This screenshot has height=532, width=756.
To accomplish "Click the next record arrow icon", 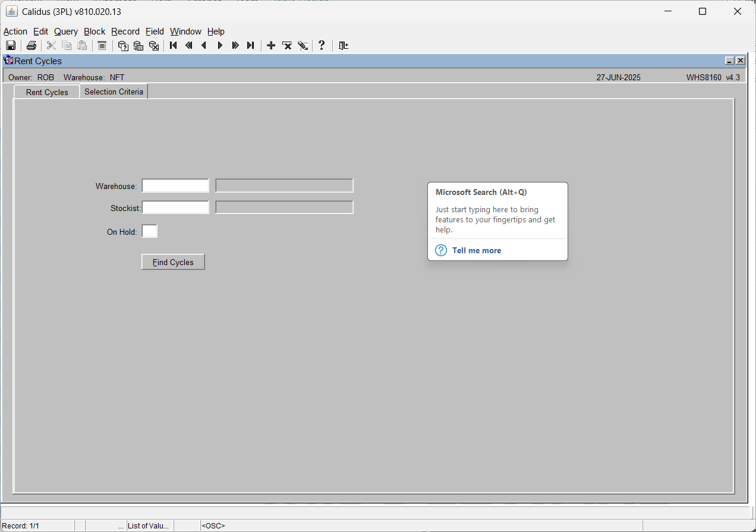I will 220,45.
